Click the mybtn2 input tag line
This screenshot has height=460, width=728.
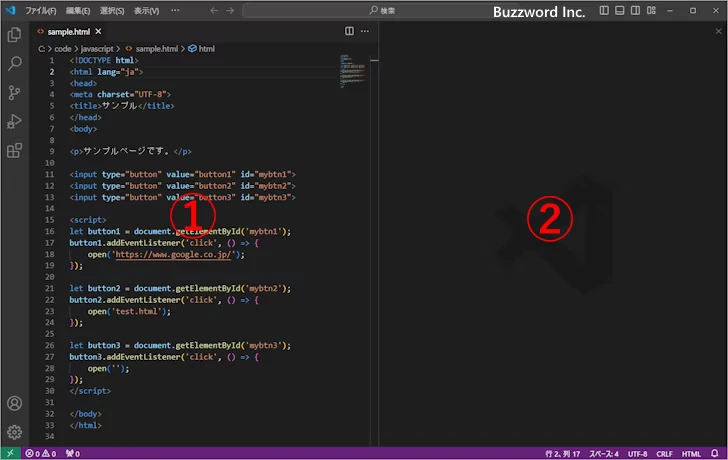pyautogui.click(x=182, y=186)
